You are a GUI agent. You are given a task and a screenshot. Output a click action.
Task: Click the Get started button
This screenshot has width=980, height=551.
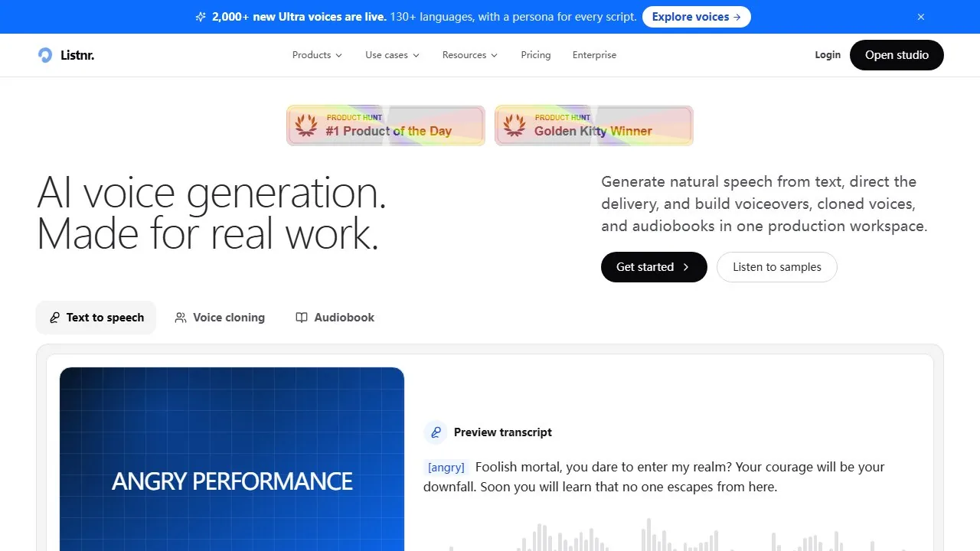[654, 267]
